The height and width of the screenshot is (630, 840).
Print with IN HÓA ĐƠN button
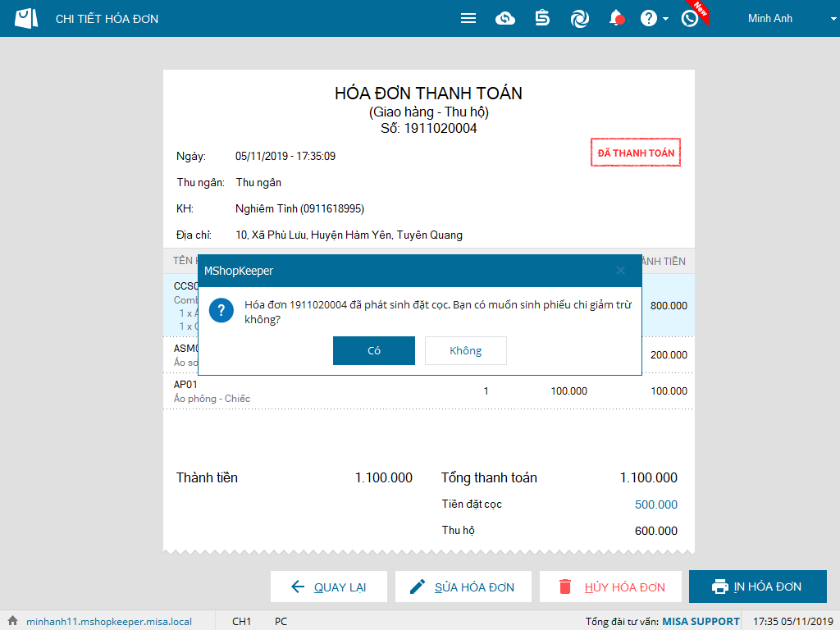click(x=757, y=587)
